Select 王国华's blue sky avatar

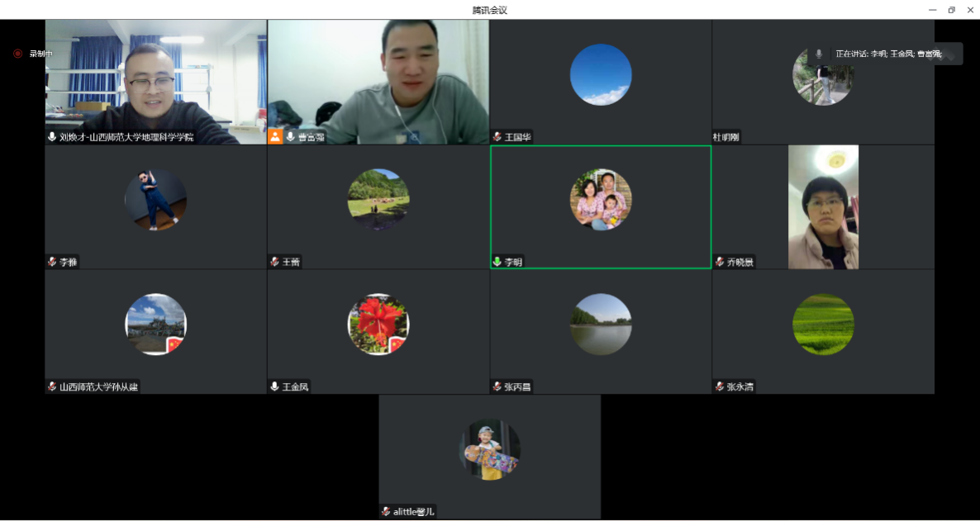(x=601, y=74)
